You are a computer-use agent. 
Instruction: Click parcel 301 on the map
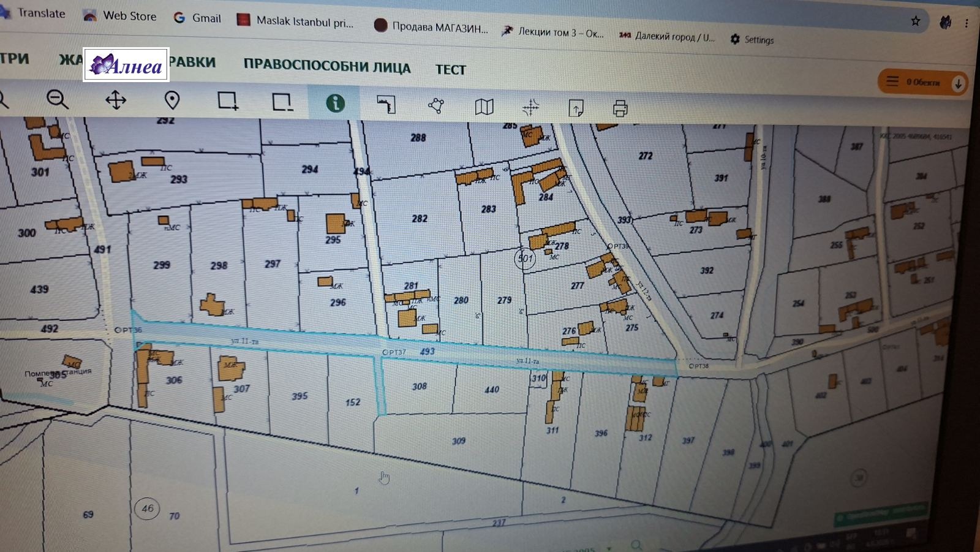click(x=40, y=172)
